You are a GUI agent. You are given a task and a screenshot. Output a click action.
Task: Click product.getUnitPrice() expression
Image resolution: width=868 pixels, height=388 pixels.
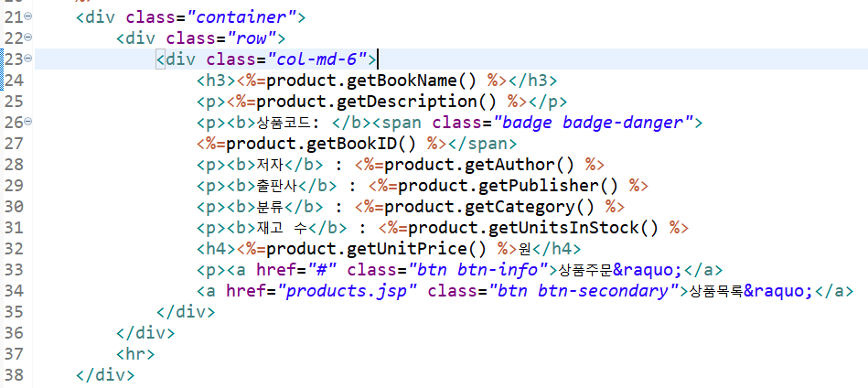pyautogui.click(x=377, y=249)
